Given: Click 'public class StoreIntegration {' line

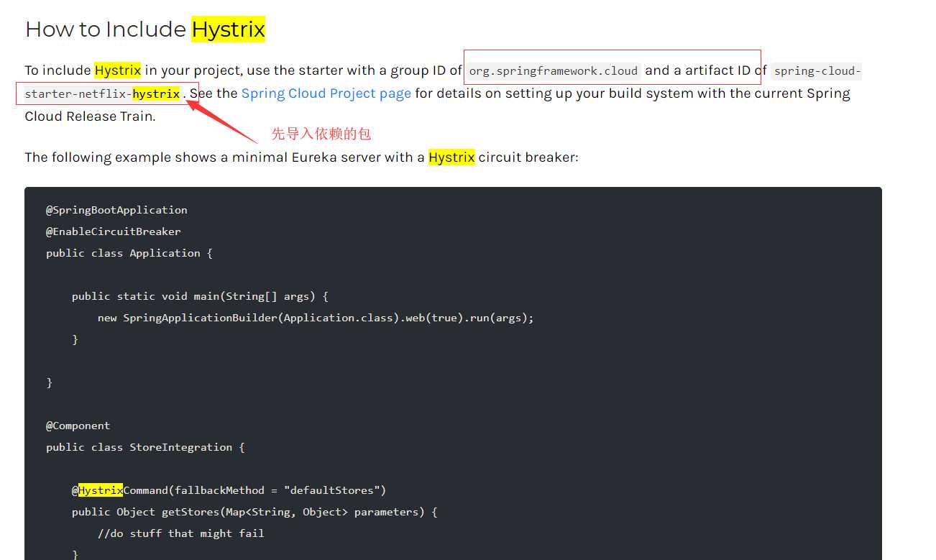Looking at the screenshot, I should click(145, 447).
